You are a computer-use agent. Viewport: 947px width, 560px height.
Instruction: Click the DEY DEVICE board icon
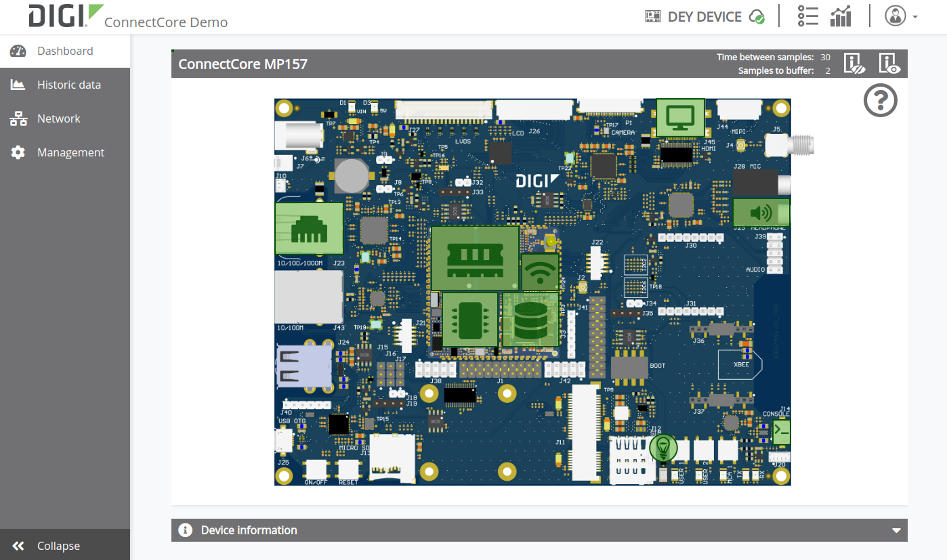pyautogui.click(x=652, y=16)
